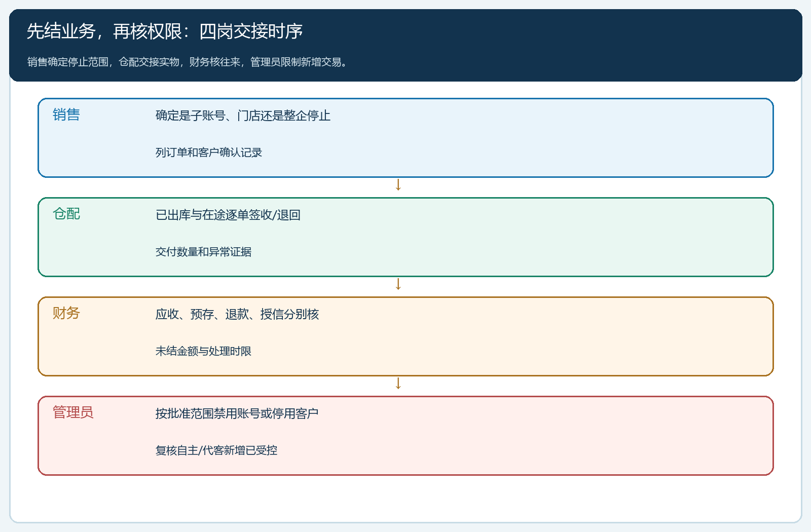Click text 复核自主/代客新增已受控
The height and width of the screenshot is (532, 811).
point(216,450)
